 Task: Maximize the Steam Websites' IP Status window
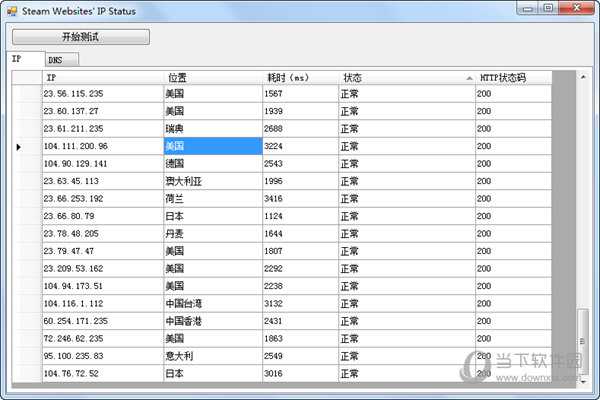(548, 8)
